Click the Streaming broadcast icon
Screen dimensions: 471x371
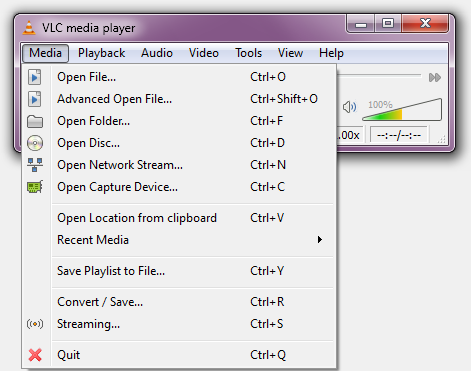click(35, 324)
